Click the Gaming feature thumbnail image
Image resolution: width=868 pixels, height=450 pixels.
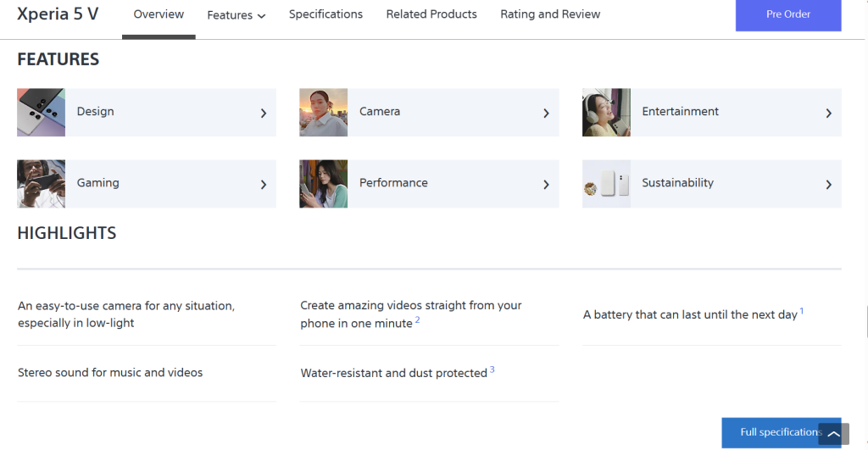point(41,183)
